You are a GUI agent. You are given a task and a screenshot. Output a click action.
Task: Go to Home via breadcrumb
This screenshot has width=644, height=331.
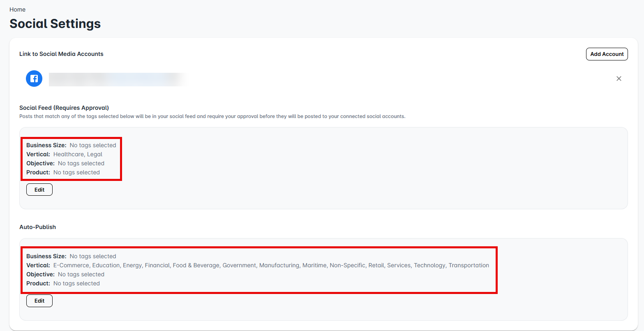click(17, 9)
